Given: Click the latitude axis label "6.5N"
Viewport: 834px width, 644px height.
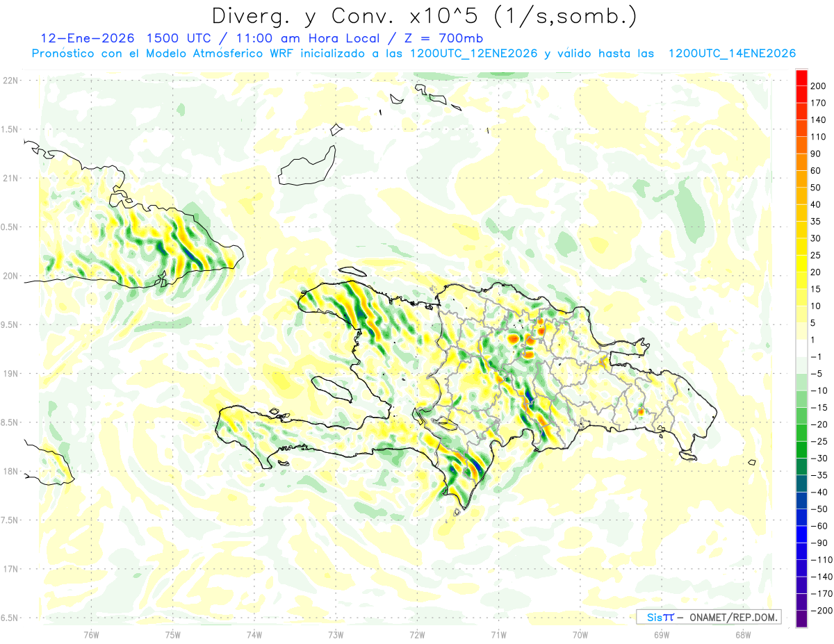Looking at the screenshot, I should 10,618.
